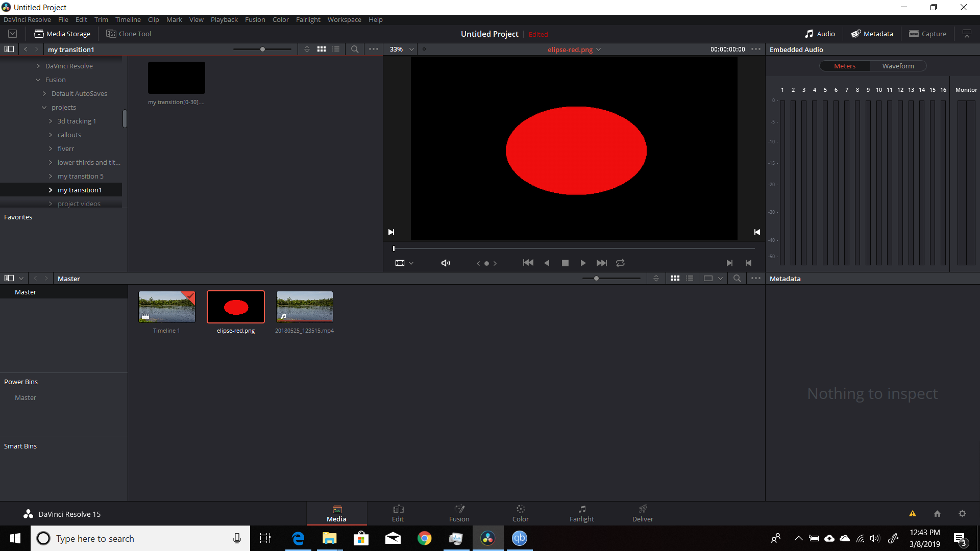Open Project Settings gear icon
This screenshot has height=551, width=980.
(x=962, y=514)
